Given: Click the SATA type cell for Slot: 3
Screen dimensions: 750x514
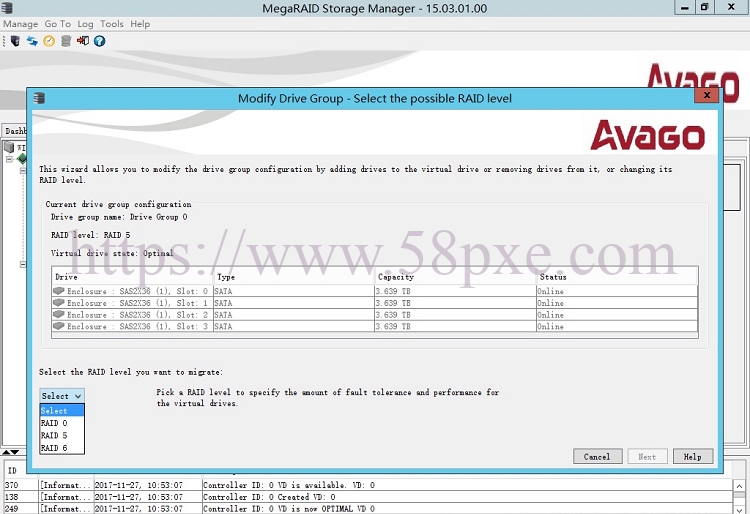Looking at the screenshot, I should (x=294, y=327).
